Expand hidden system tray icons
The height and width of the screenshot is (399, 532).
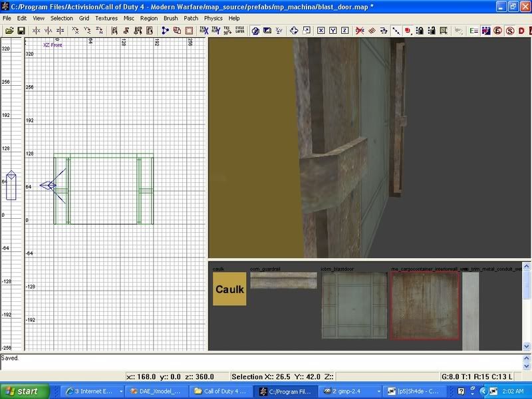(483, 391)
